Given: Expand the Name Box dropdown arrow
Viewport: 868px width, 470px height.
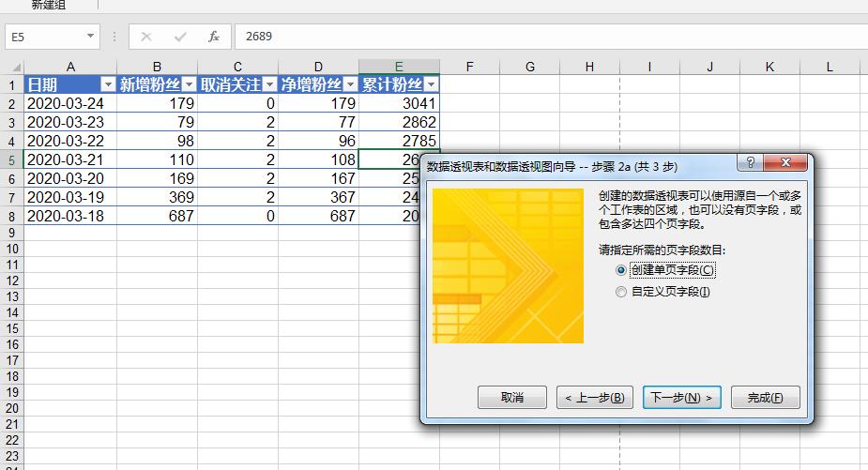Looking at the screenshot, I should pyautogui.click(x=90, y=37).
